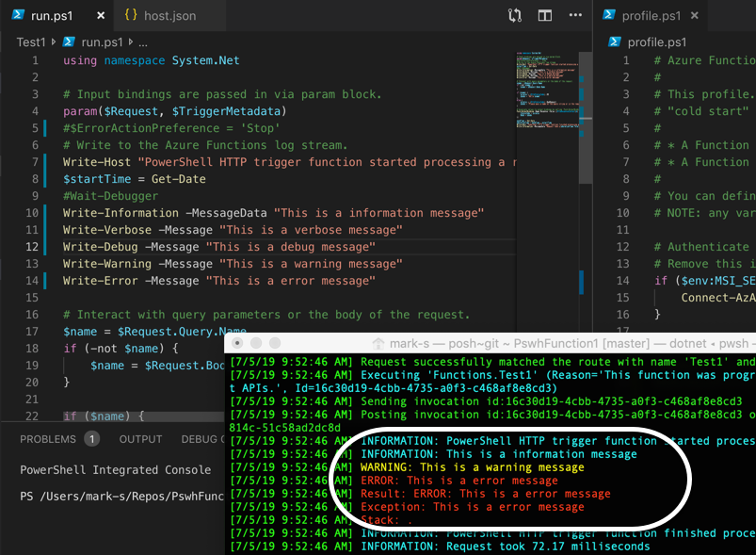756x555 pixels.
Task: Open the run.ps1 editor tab
Action: point(56,15)
